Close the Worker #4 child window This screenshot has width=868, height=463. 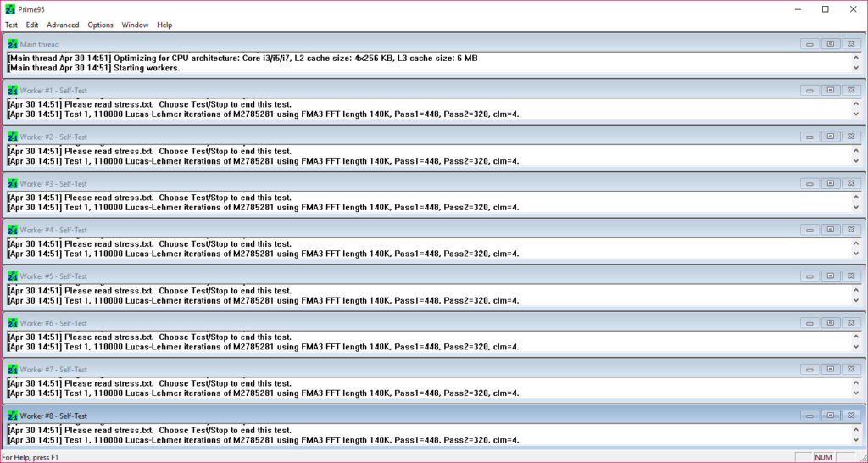[x=851, y=230]
